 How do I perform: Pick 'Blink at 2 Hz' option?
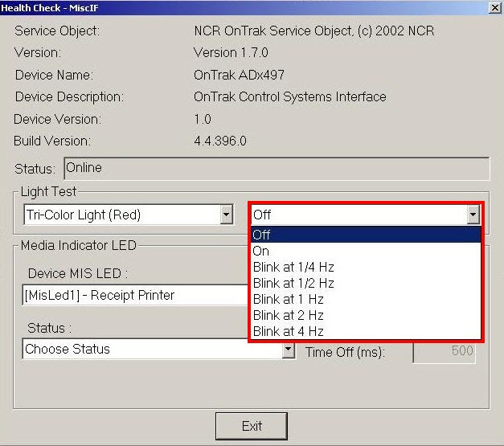pyautogui.click(x=366, y=315)
